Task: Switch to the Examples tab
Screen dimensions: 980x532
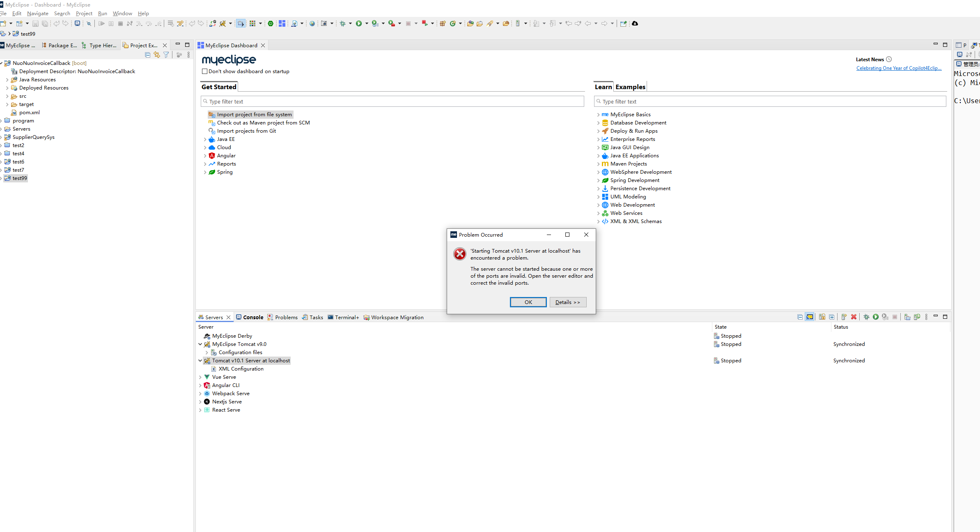Action: pos(630,87)
